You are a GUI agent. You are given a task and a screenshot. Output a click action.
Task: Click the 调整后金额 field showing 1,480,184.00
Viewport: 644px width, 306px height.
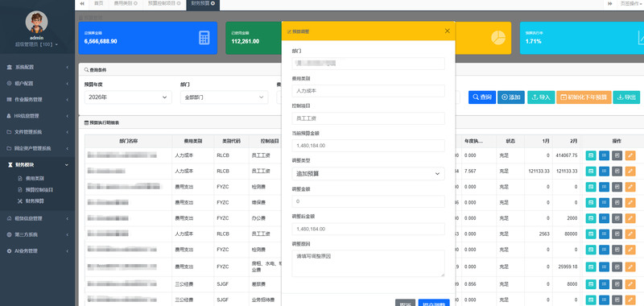click(368, 229)
